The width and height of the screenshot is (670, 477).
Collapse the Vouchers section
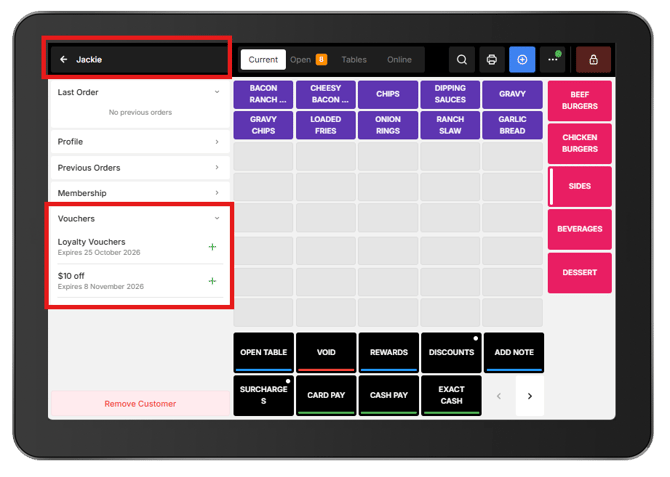point(217,218)
